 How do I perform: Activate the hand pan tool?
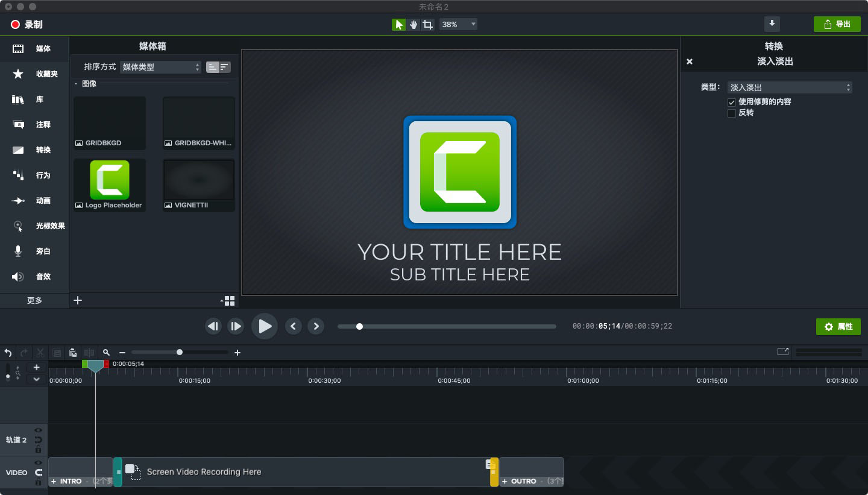coord(414,25)
